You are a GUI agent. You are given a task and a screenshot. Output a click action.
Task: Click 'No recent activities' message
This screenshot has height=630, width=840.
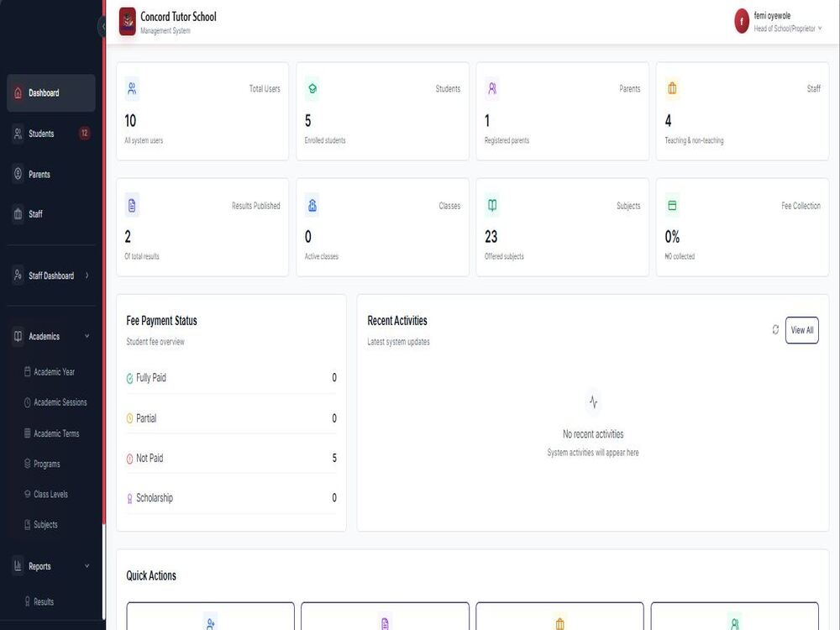(x=593, y=434)
